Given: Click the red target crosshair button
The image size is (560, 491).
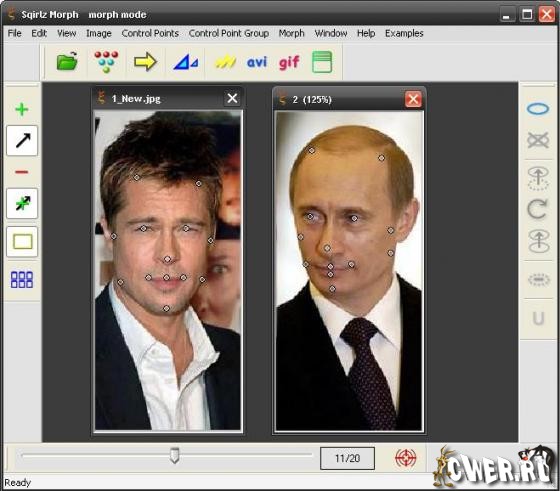Looking at the screenshot, I should pyautogui.click(x=406, y=458).
